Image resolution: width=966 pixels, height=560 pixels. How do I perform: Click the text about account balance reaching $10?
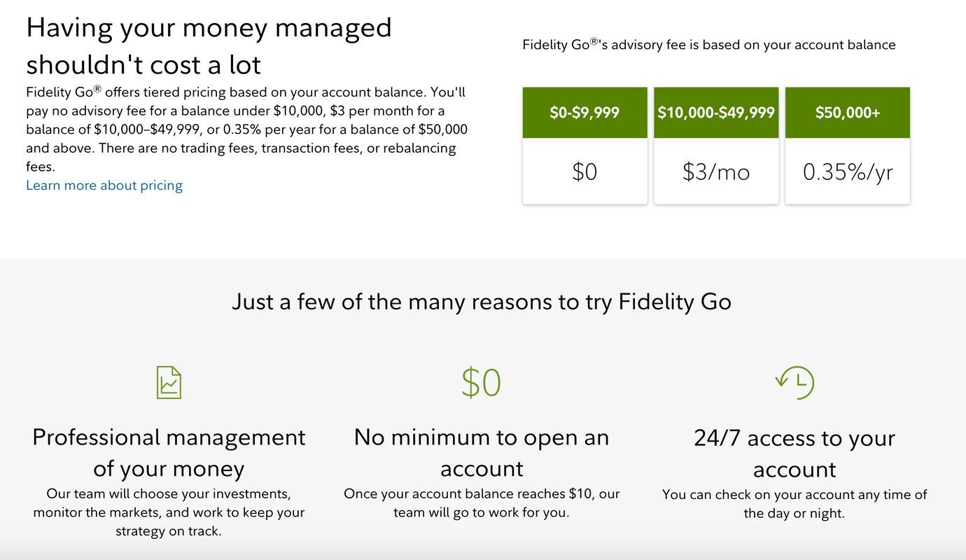point(482,503)
